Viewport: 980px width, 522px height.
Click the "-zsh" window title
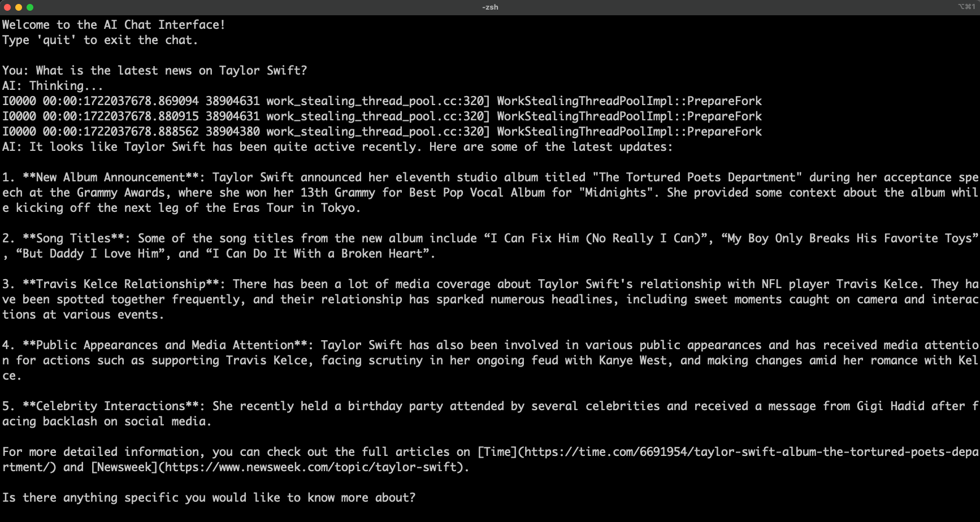tap(490, 7)
